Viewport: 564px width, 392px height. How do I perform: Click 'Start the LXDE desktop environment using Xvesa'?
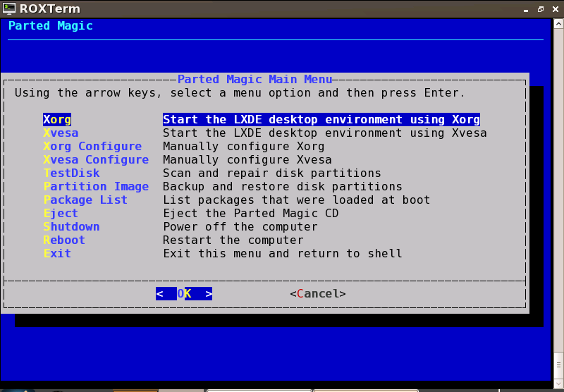point(324,133)
